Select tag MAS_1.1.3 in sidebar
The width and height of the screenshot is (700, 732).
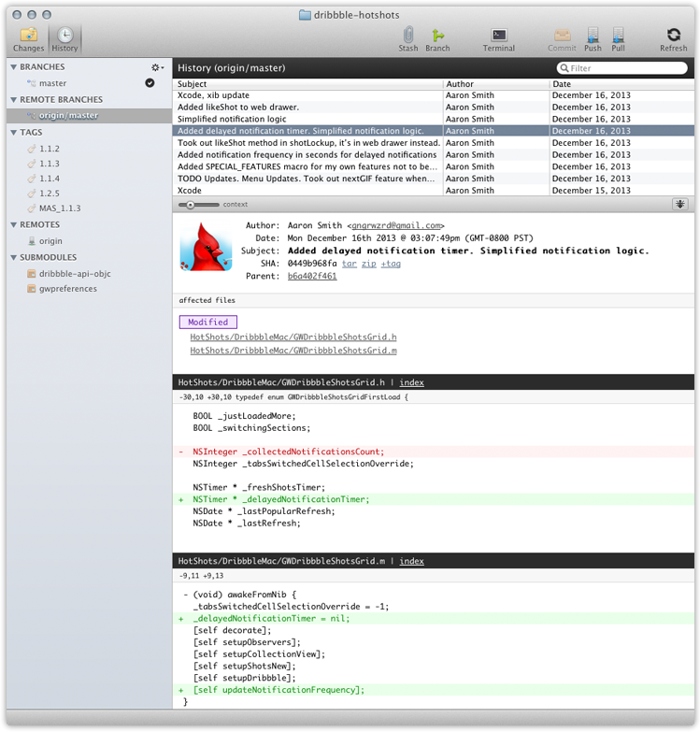point(62,208)
